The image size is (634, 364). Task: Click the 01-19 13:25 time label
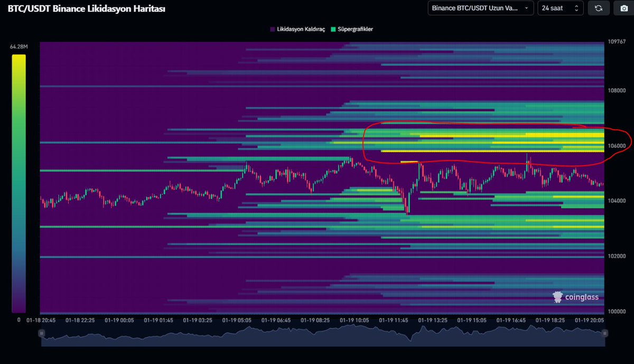[433, 320]
